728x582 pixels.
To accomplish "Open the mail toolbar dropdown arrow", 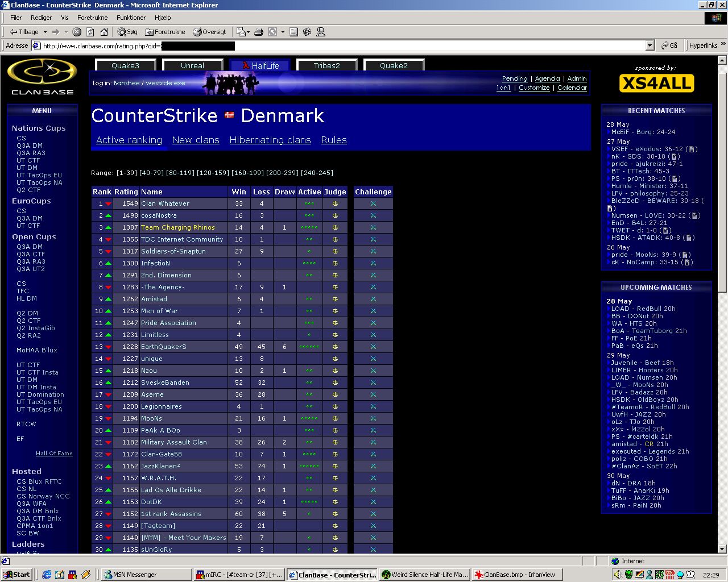I will click(248, 32).
